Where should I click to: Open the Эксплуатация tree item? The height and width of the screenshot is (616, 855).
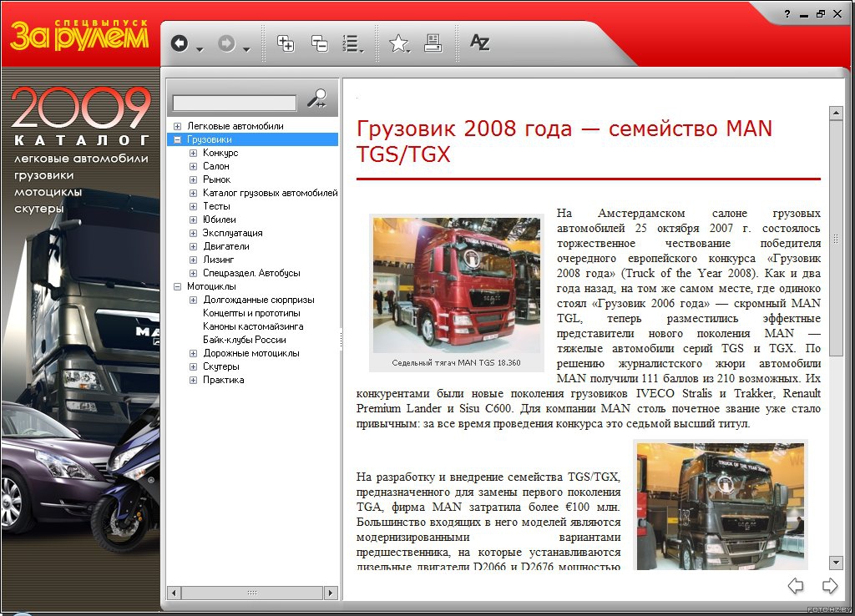[x=233, y=233]
